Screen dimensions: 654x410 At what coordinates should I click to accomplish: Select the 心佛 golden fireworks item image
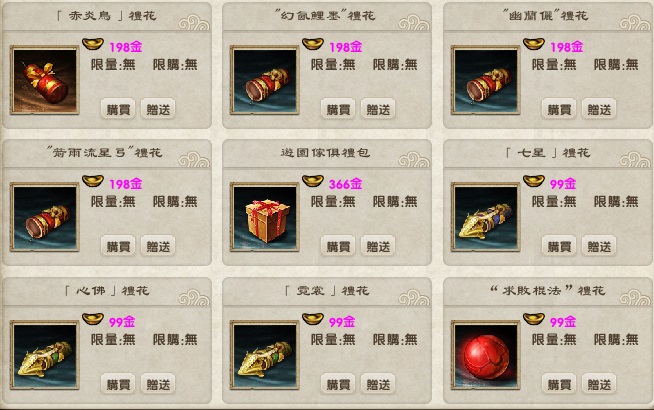click(45, 355)
